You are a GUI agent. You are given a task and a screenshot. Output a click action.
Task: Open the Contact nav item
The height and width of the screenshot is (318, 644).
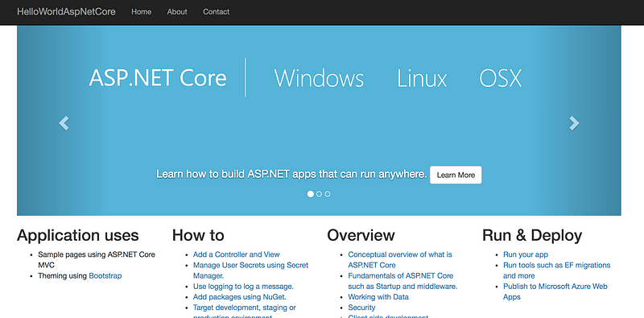tap(216, 12)
